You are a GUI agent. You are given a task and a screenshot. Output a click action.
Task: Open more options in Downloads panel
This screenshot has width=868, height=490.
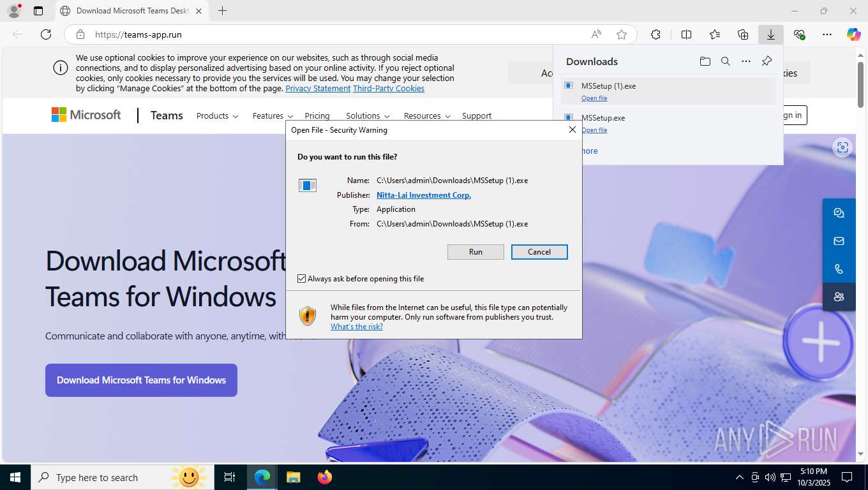tap(746, 61)
